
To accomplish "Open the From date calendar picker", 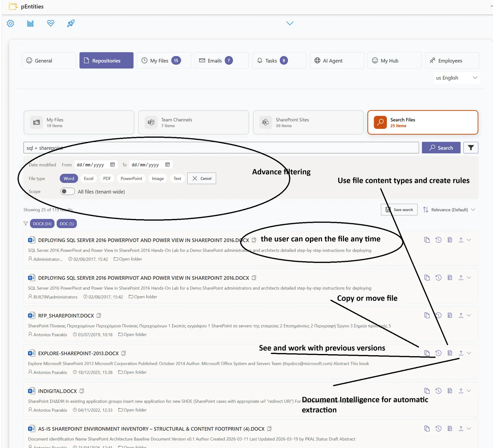I will [x=112, y=165].
